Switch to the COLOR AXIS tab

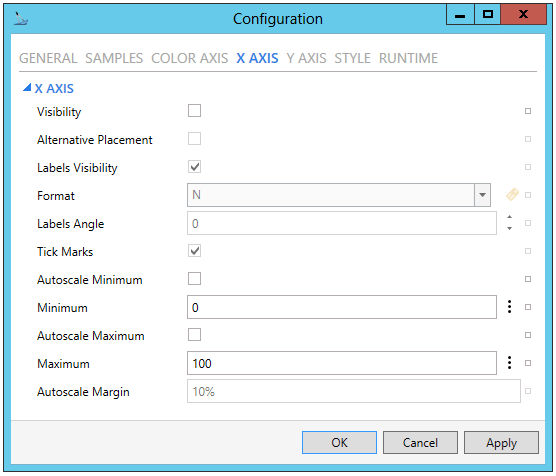189,58
